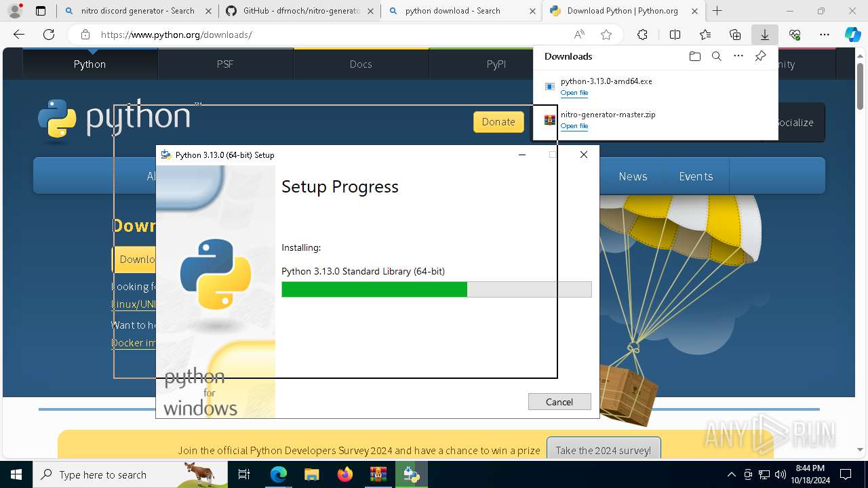The width and height of the screenshot is (868, 488).
Task: Launch Firefox from taskbar
Action: [344, 474]
